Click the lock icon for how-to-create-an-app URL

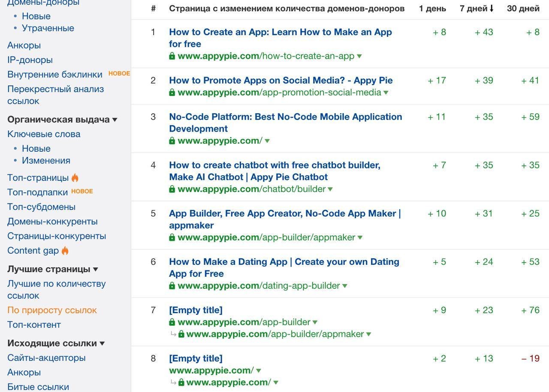pyautogui.click(x=172, y=56)
